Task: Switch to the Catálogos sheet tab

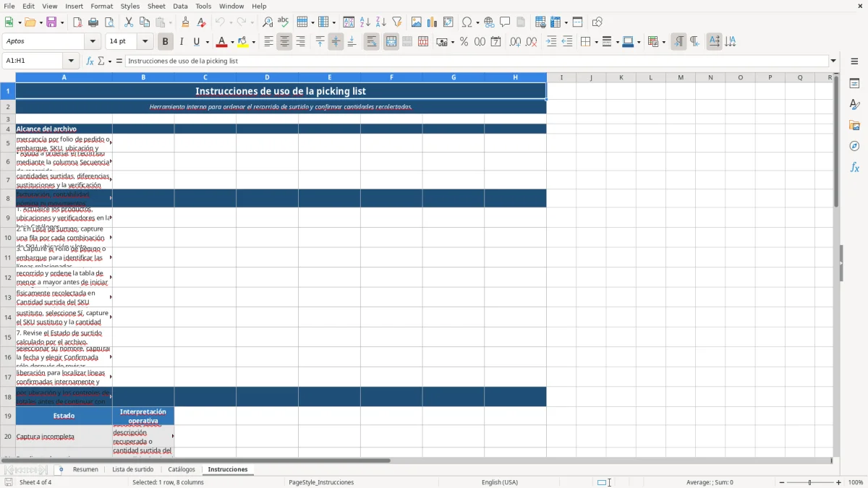Action: 182,469
